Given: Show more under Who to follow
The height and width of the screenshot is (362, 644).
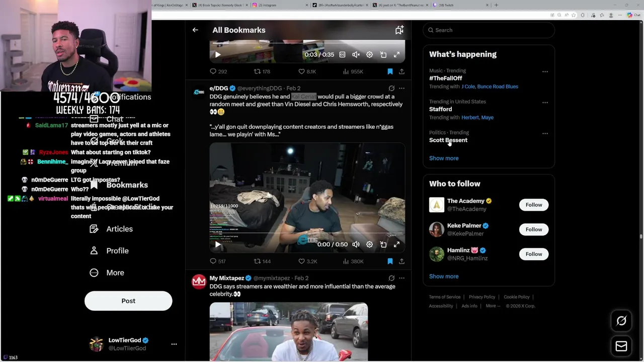Looking at the screenshot, I should click(x=444, y=277).
